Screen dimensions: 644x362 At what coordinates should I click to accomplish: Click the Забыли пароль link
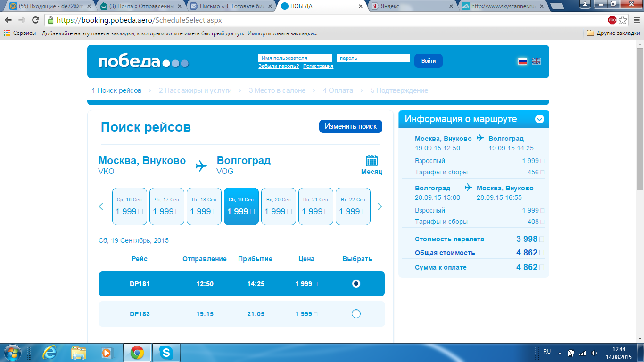coord(279,66)
